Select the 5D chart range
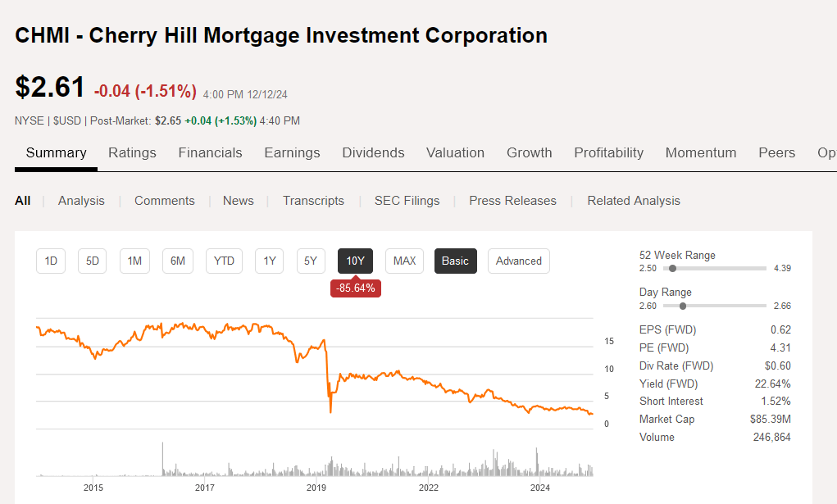Viewport: 837px width, 504px height. (93, 261)
